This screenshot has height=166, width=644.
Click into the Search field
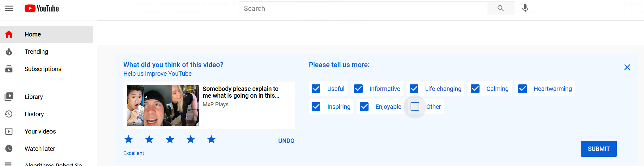[363, 8]
